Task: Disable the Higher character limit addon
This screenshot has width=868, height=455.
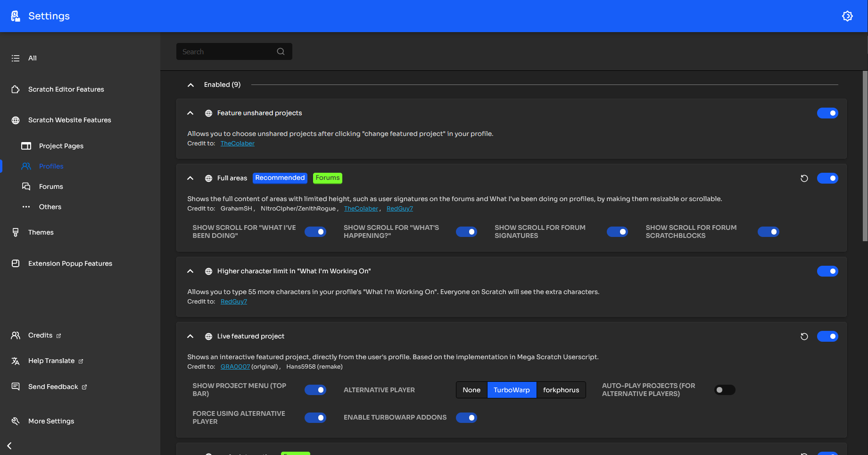Action: [827, 271]
